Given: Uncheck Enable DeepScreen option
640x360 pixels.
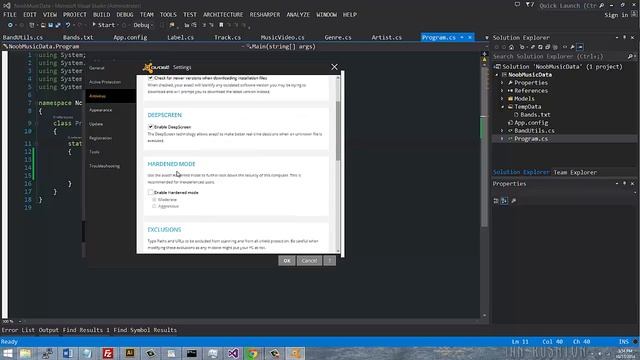Looking at the screenshot, I should point(150,127).
